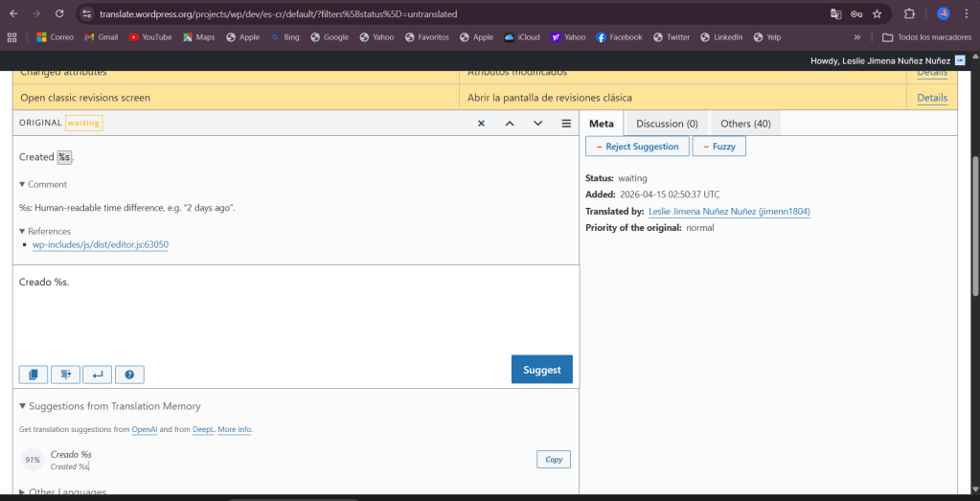Switch to the Others (40) tab
This screenshot has height=501, width=980.
click(x=745, y=124)
